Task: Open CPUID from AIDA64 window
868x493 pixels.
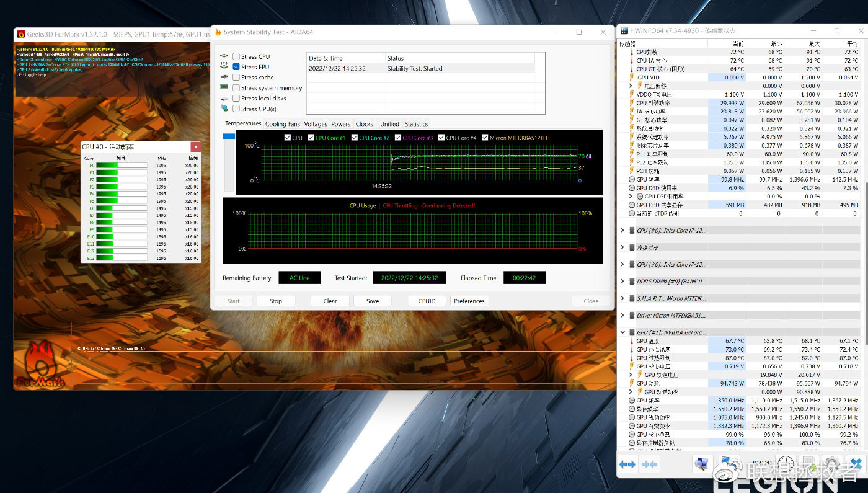Action: pos(427,301)
